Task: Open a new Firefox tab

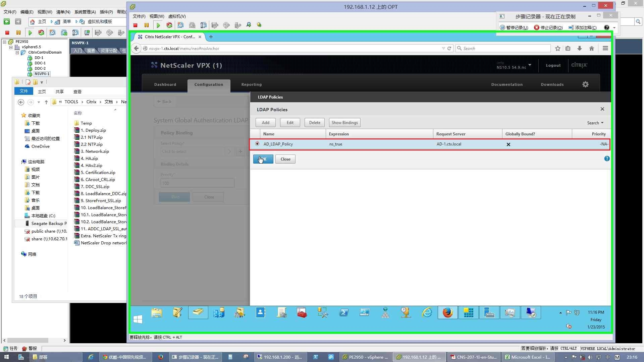Action: (x=211, y=37)
